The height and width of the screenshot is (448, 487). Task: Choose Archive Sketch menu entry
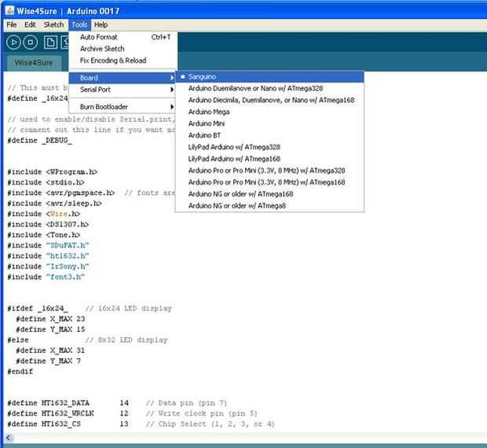click(x=123, y=49)
